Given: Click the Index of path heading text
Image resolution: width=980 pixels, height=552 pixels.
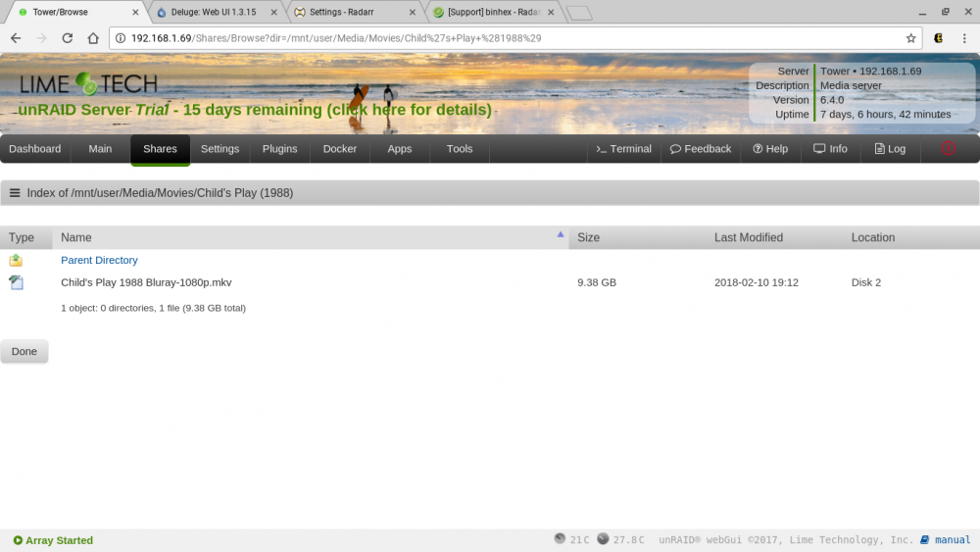Looking at the screenshot, I should pos(160,193).
